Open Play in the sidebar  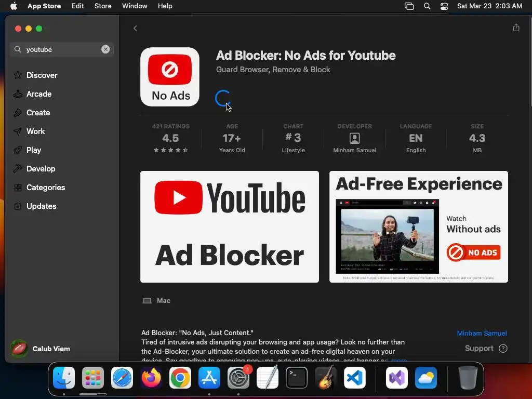pyautogui.click(x=62, y=150)
